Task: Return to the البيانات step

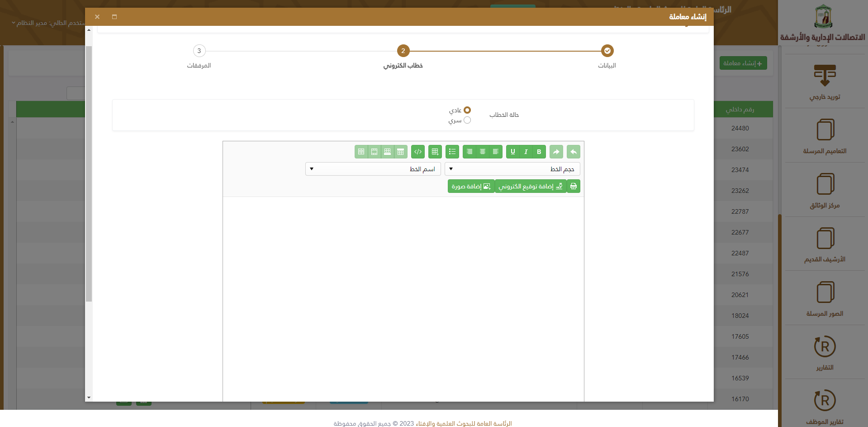Action: click(x=607, y=51)
